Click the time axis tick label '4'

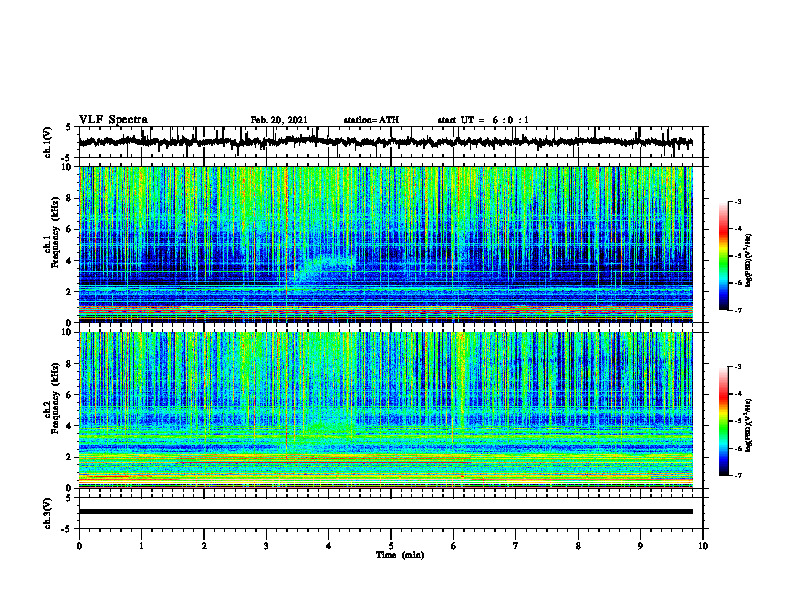coord(329,546)
